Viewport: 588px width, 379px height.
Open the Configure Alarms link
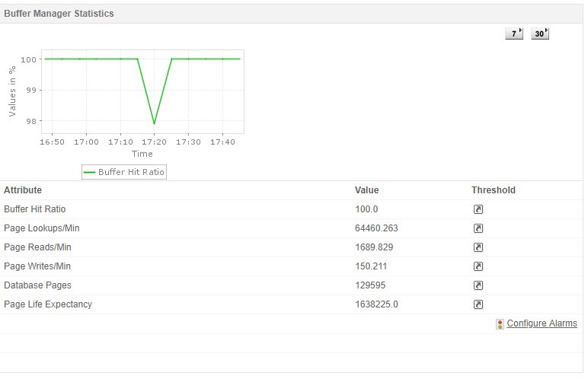[x=542, y=323]
